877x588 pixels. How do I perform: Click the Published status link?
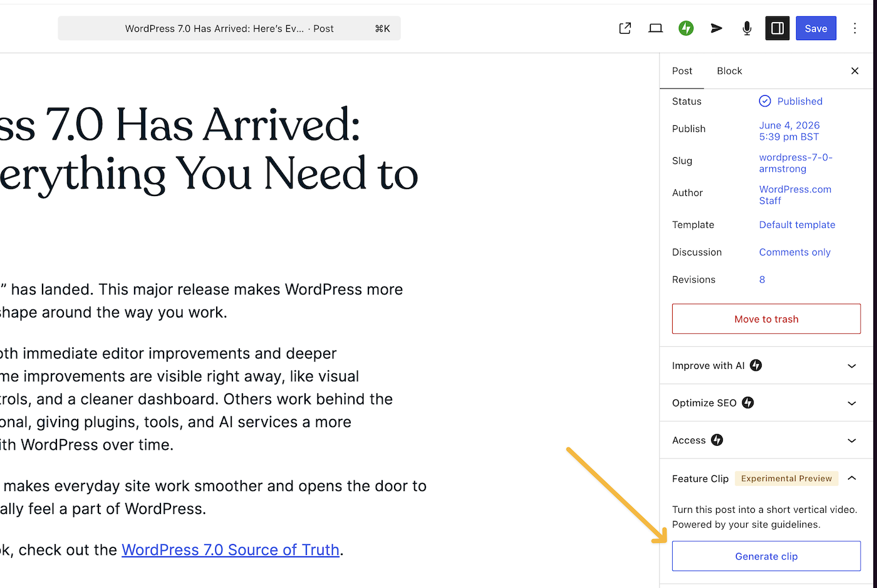800,101
